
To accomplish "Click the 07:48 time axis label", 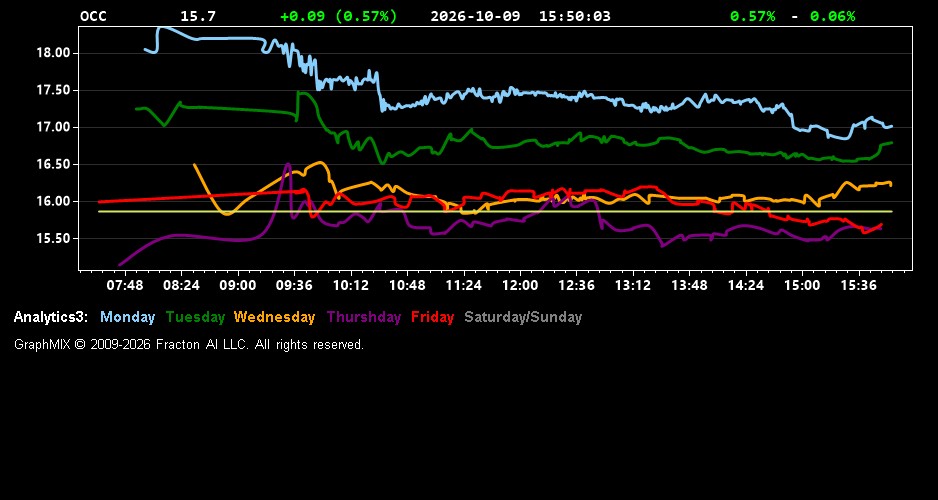I will [124, 286].
